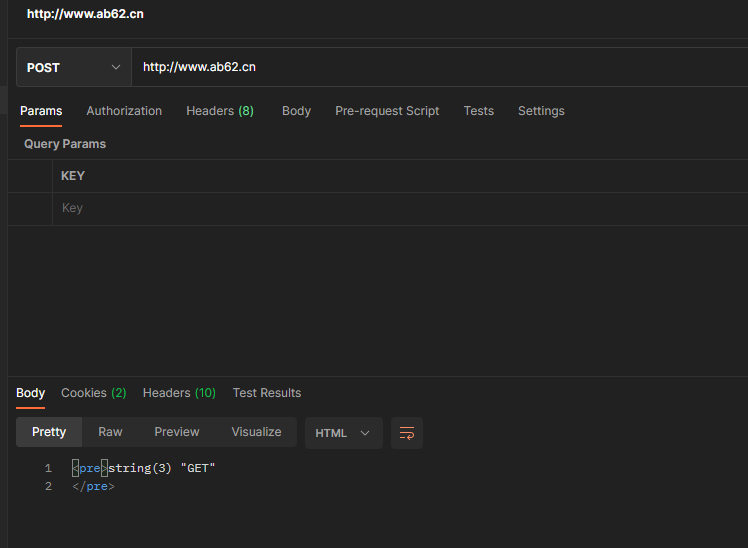This screenshot has width=748, height=548.
Task: Switch to the request Body tab
Action: click(x=296, y=111)
